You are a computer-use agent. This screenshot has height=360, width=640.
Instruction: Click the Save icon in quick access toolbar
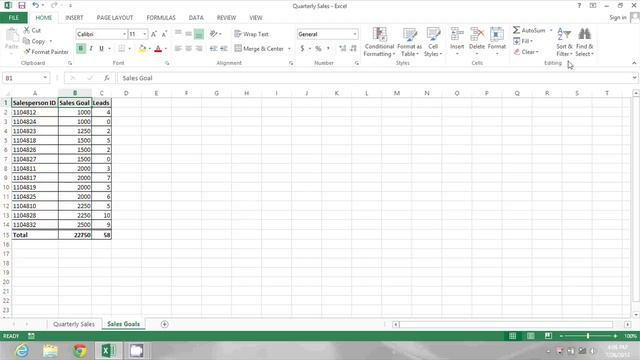(22, 5)
